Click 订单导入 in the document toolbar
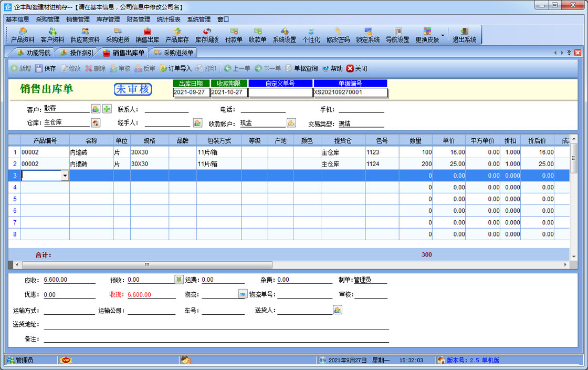The height and width of the screenshot is (370, 588). [x=175, y=68]
